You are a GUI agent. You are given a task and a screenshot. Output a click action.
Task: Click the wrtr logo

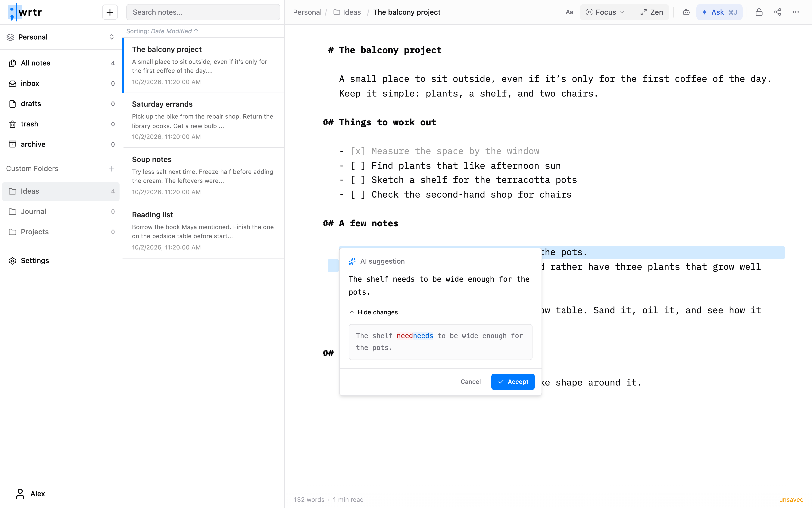(x=25, y=12)
